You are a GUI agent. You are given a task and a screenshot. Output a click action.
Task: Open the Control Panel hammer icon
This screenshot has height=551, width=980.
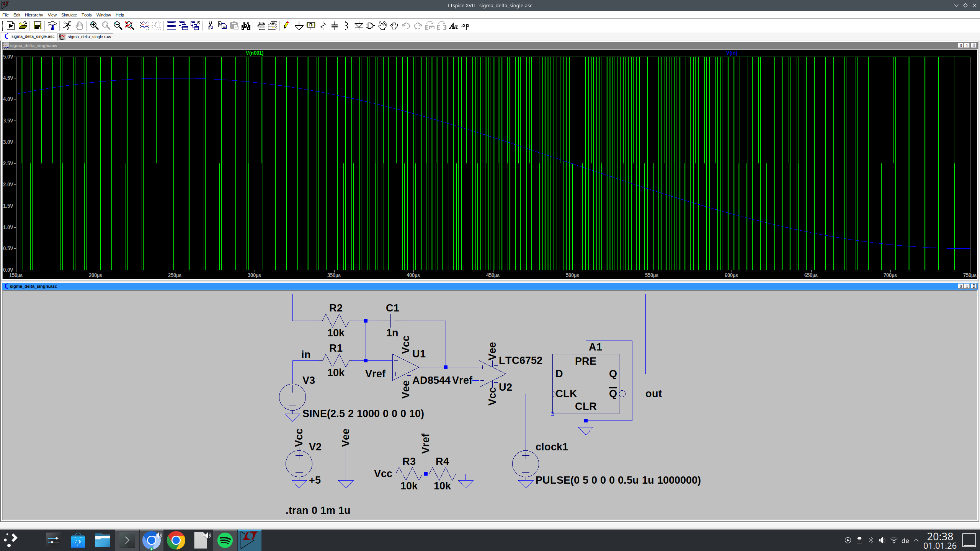click(x=52, y=26)
